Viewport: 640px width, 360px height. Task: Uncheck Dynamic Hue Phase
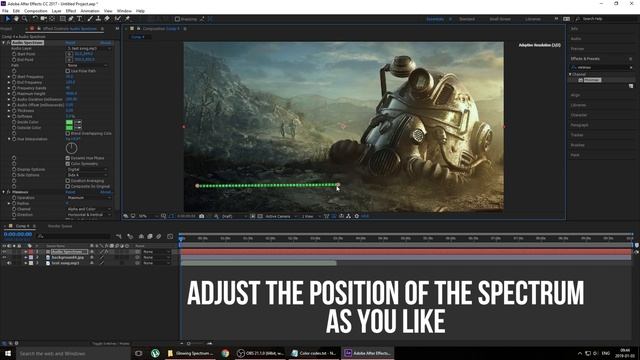point(68,158)
